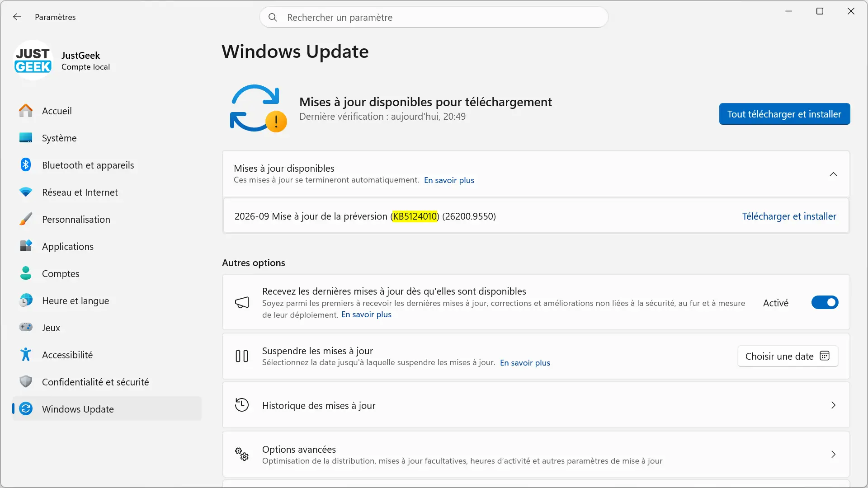This screenshot has height=488, width=868.
Task: Maximize the Paramètres window
Action: click(x=820, y=11)
